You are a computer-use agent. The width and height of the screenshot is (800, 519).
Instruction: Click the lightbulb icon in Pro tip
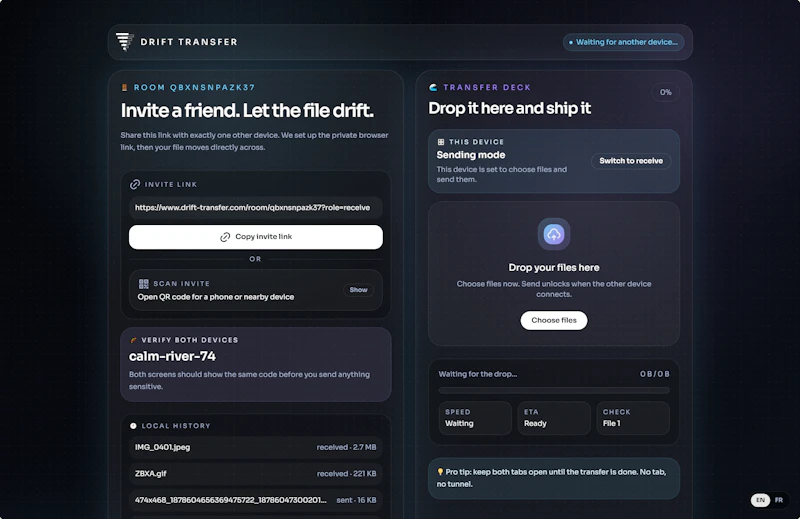click(440, 472)
